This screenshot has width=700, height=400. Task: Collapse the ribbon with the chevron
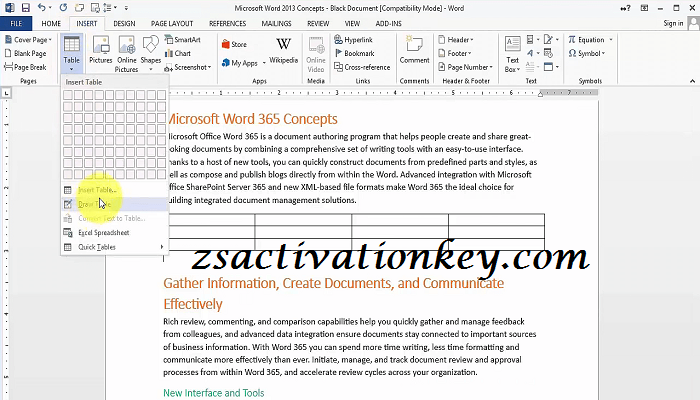pos(692,81)
